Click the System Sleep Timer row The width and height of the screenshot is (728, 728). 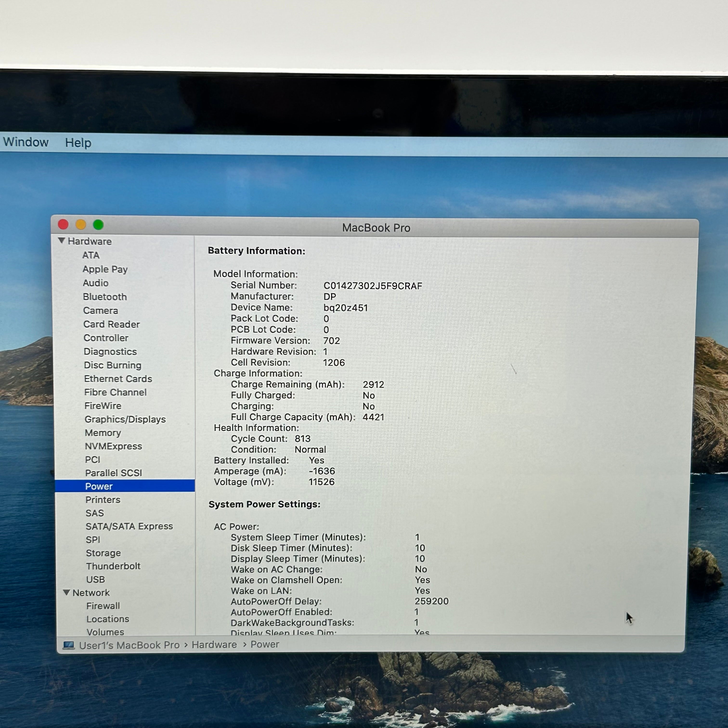(325, 537)
